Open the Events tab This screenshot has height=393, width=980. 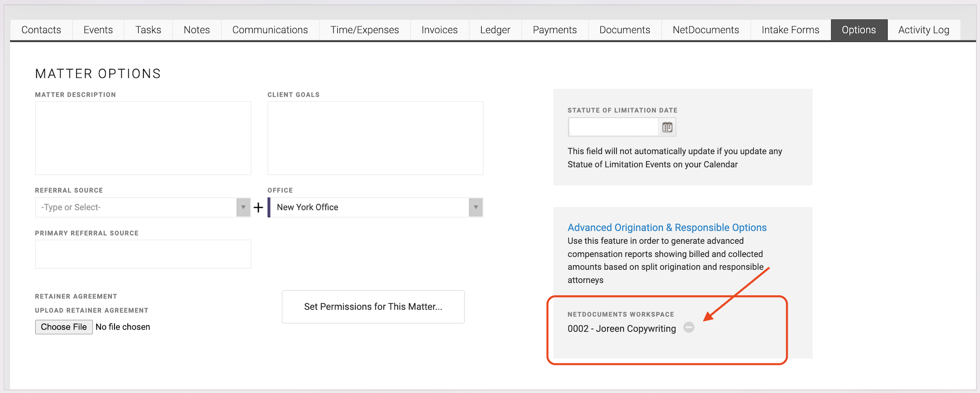98,30
